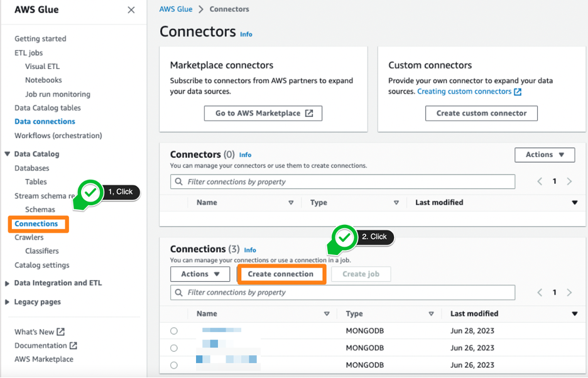Open Catalog settings in sidebar

pyautogui.click(x=42, y=265)
